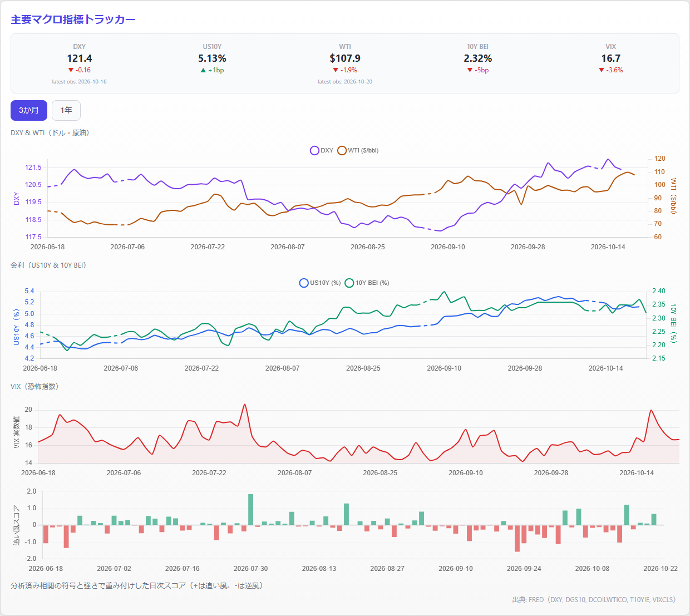Toggle the DXY legend series

[x=322, y=150]
